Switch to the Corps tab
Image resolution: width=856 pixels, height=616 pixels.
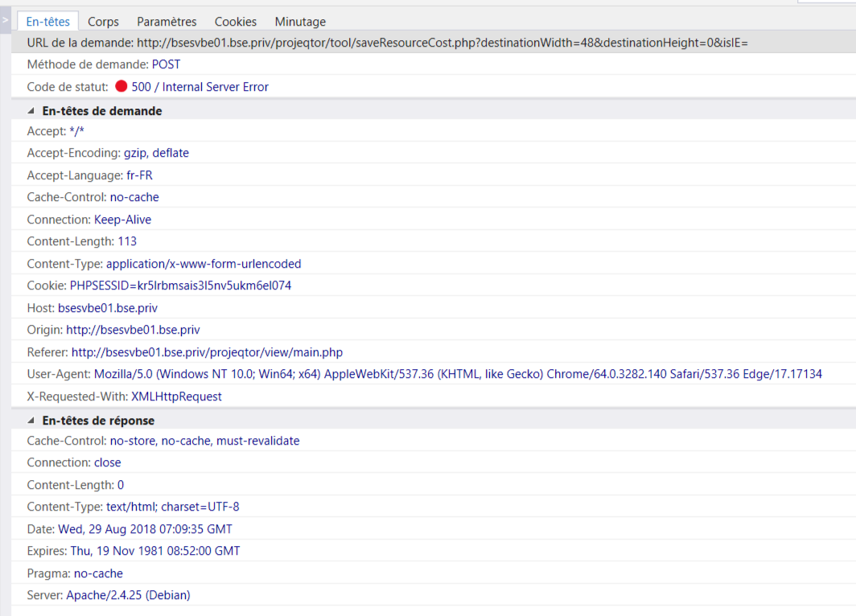[x=103, y=22]
